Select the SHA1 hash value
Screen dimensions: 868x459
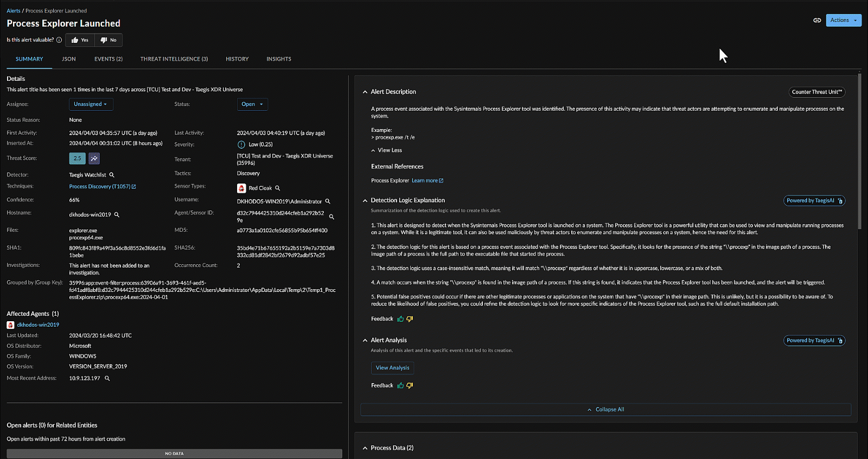pyautogui.click(x=117, y=252)
